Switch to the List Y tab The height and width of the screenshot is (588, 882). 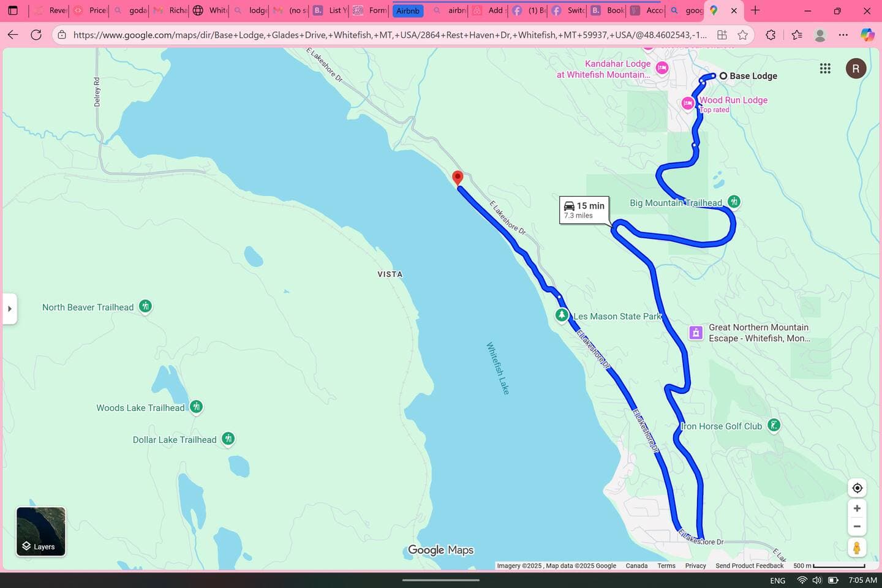click(330, 10)
